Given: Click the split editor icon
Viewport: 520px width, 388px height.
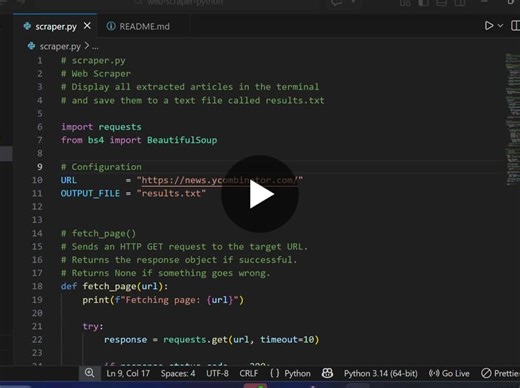Looking at the screenshot, I should point(515,26).
